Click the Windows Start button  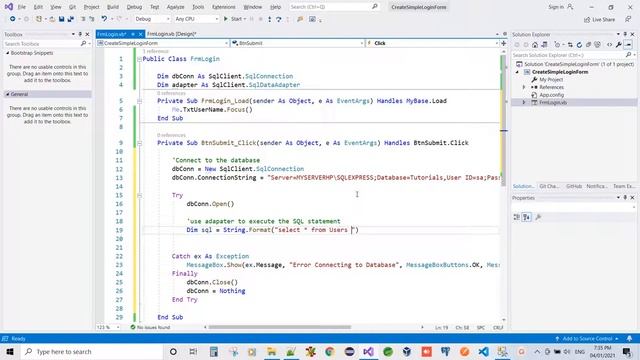point(10,351)
